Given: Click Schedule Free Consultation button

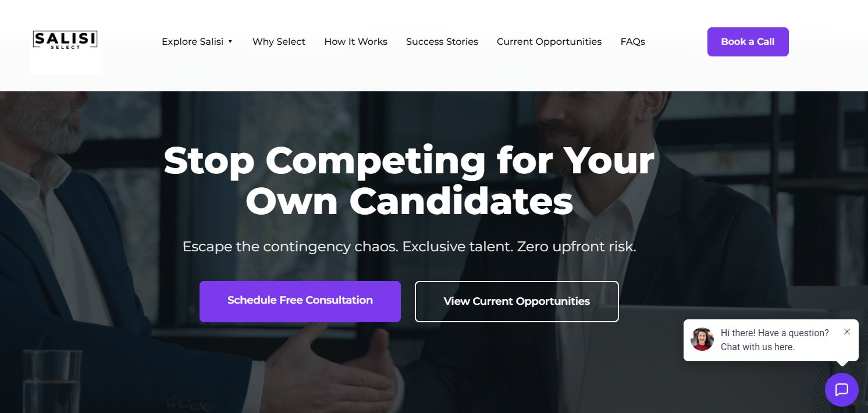Looking at the screenshot, I should [300, 301].
